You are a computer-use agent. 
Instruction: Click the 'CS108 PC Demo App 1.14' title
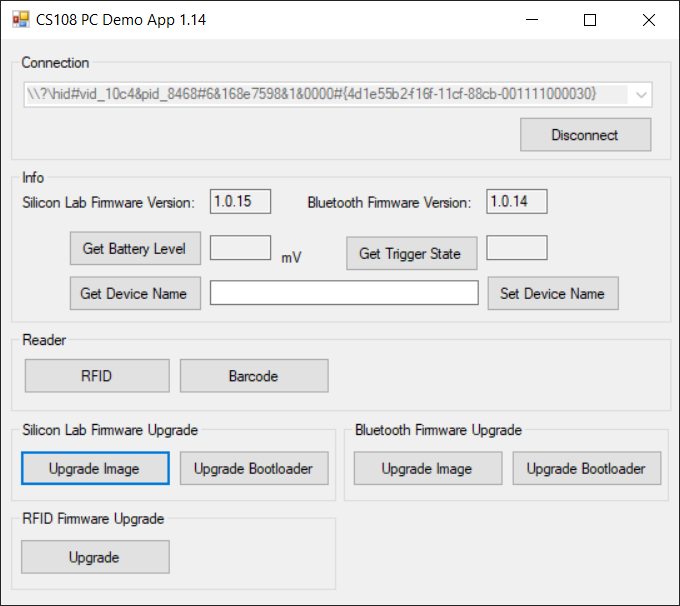point(121,20)
